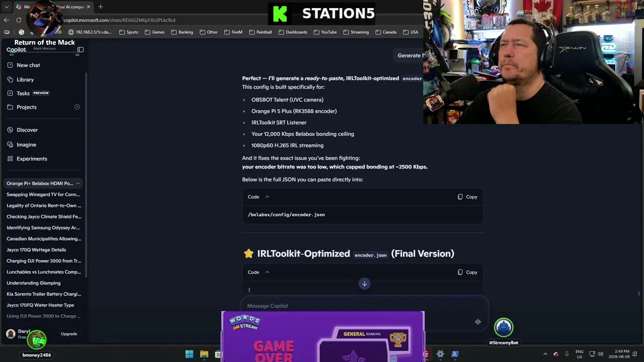Open the Imagine icon in sidebar
644x362 pixels.
pos(10,145)
